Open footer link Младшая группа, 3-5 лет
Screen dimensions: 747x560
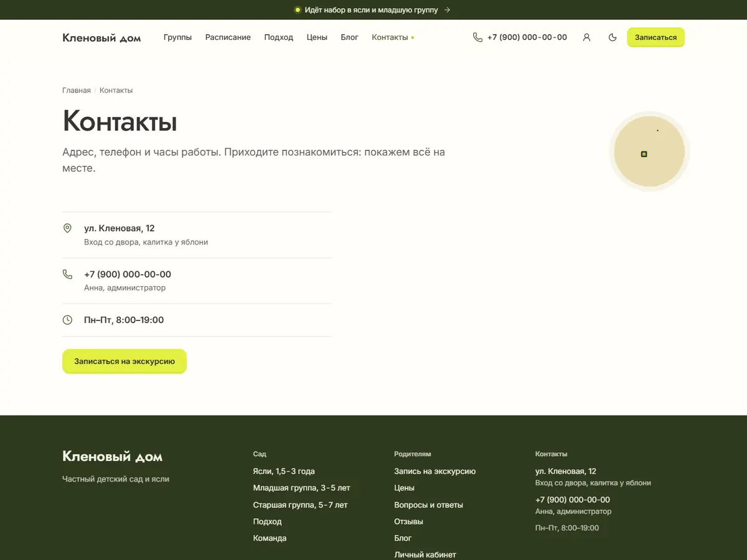point(301,488)
